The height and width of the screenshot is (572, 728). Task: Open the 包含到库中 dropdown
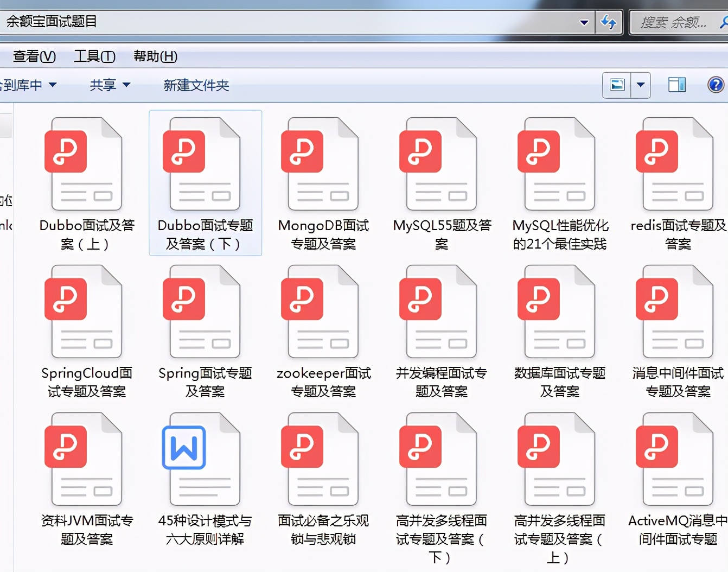[x=28, y=85]
